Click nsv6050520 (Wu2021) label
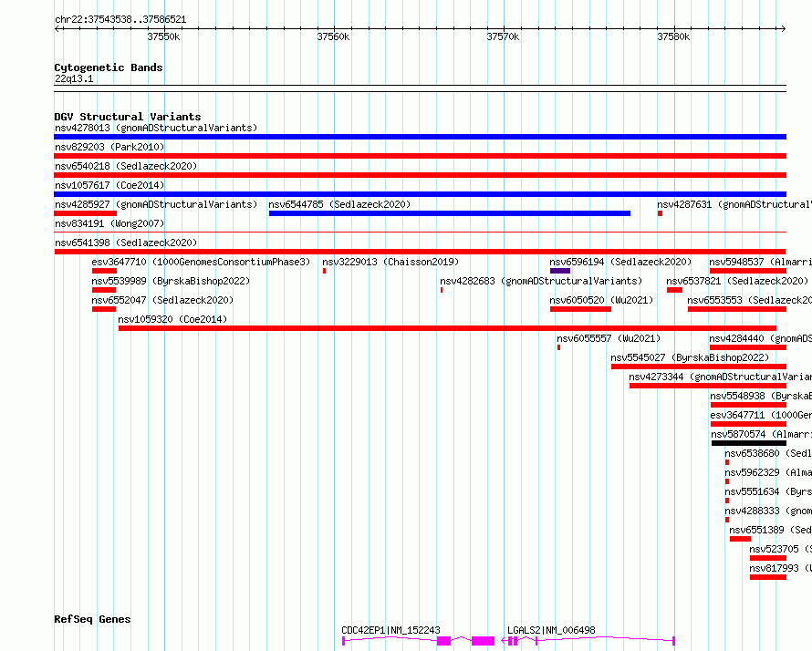Viewport: 812px width, 651px height. [x=601, y=300]
